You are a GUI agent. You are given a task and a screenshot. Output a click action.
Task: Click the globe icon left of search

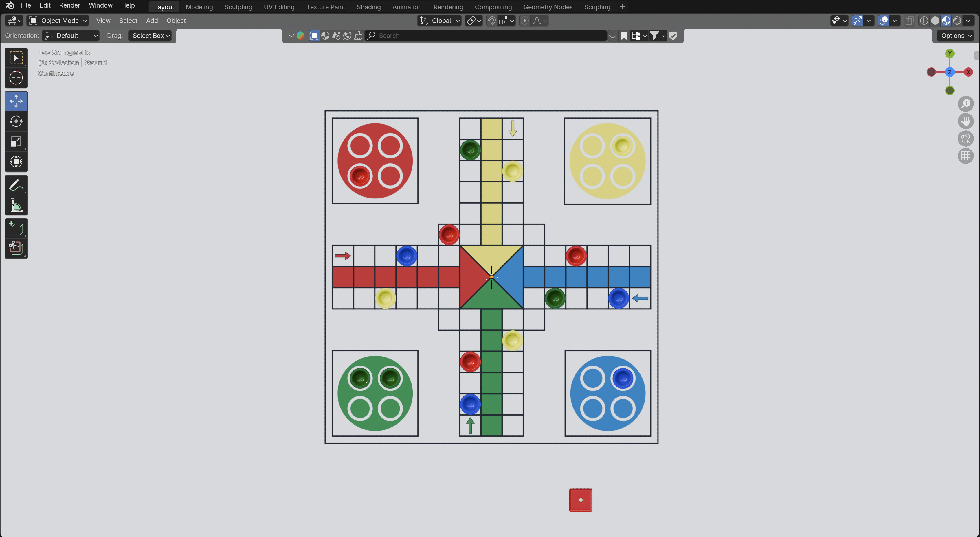tap(347, 35)
